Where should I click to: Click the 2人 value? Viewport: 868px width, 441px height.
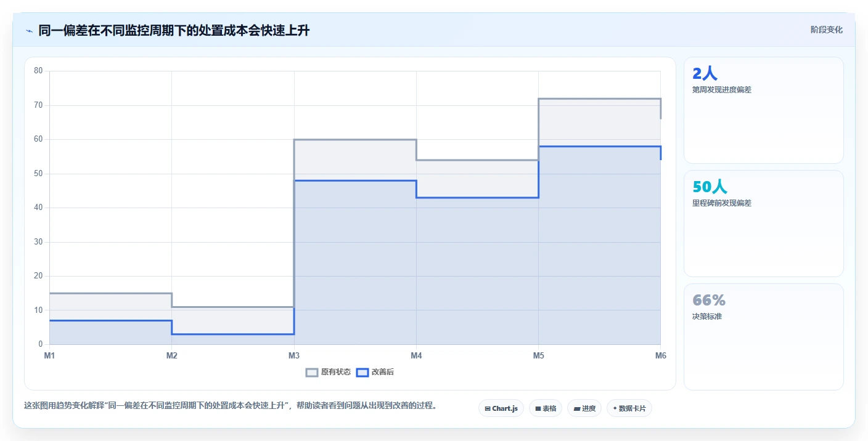[705, 74]
